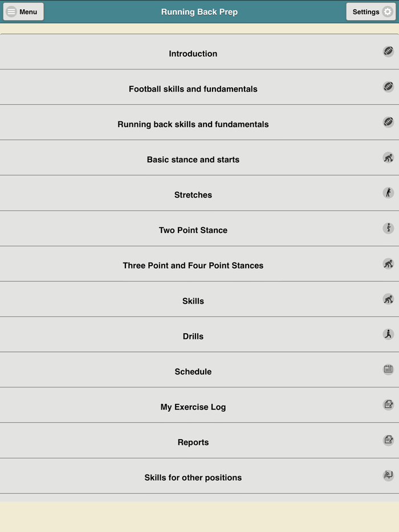Open the Menu button in top bar

23,12
